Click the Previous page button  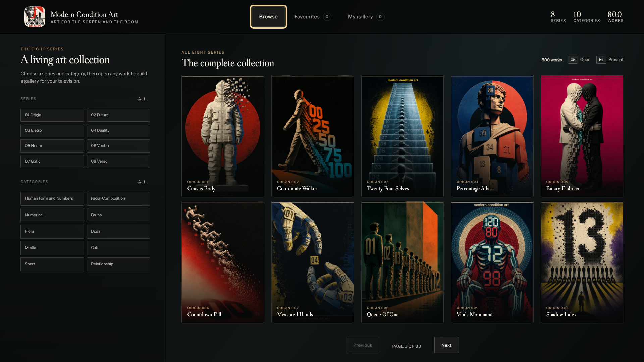pyautogui.click(x=363, y=345)
